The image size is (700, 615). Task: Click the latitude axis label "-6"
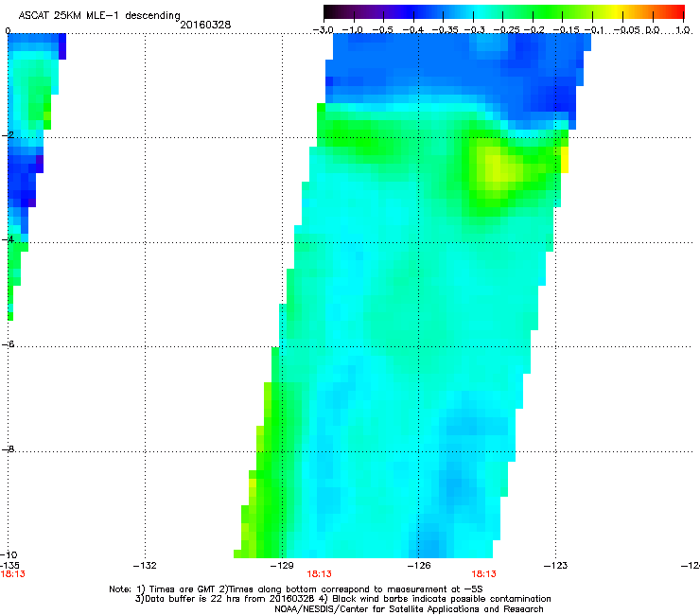[x=8, y=344]
